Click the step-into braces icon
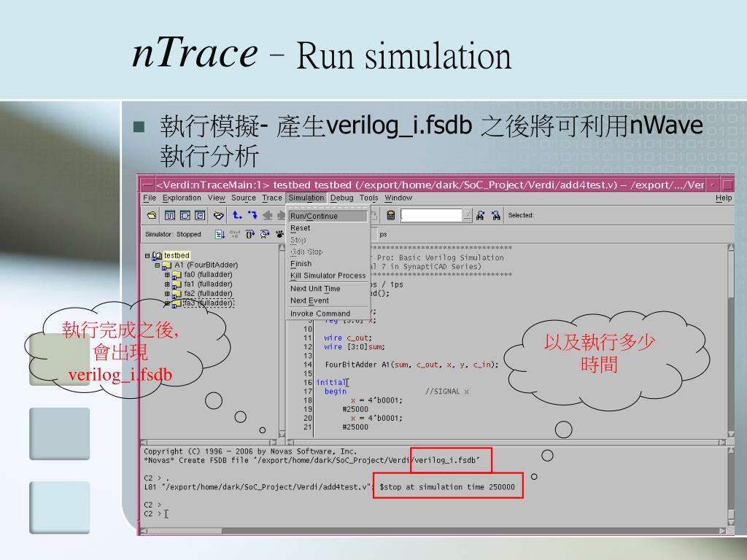 tap(250, 234)
